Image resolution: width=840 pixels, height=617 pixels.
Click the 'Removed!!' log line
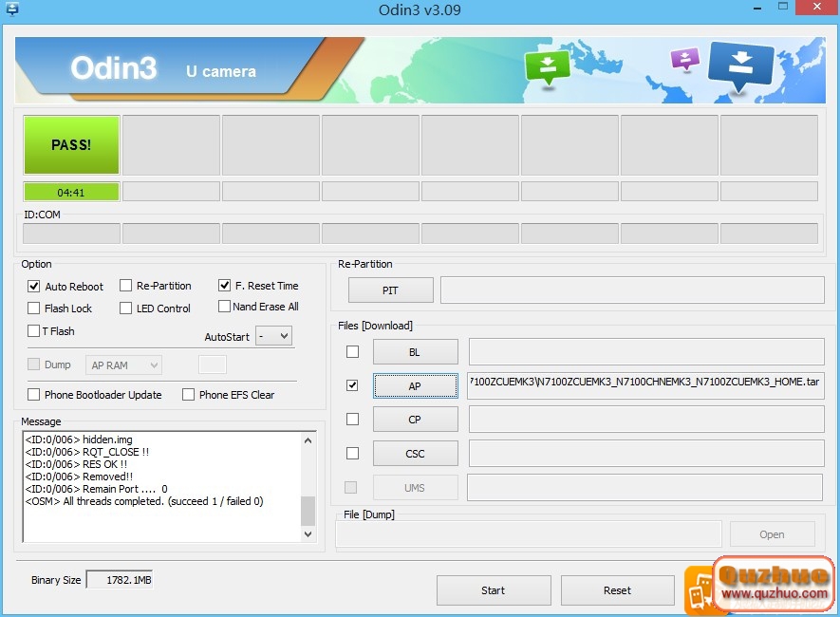(x=79, y=477)
